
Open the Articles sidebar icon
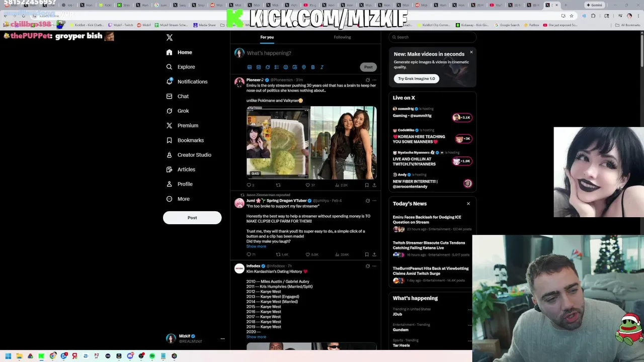(x=169, y=169)
